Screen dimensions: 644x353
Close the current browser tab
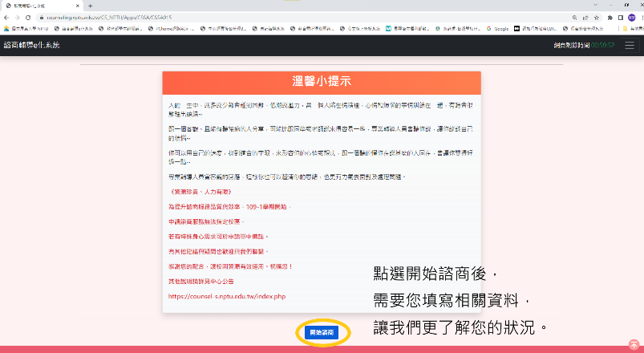click(x=77, y=6)
